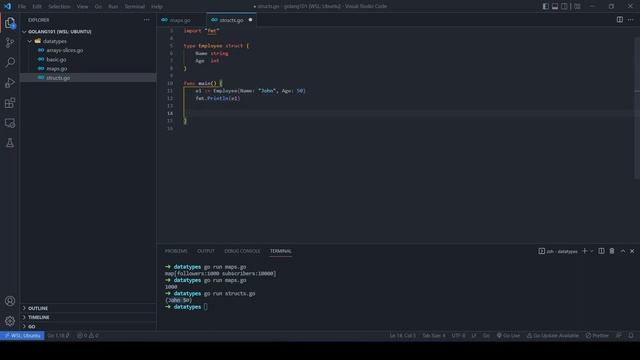Change Tab Size indentation setting

tap(433, 336)
